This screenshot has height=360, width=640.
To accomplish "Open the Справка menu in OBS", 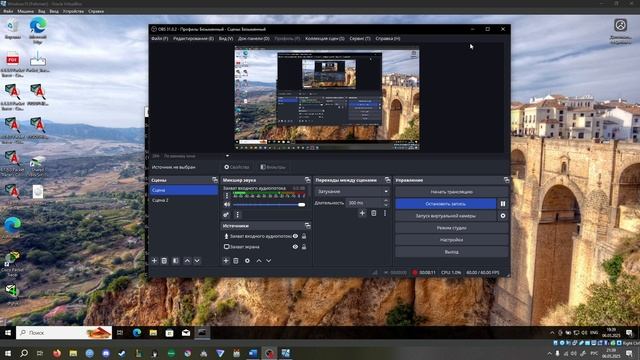I will (388, 38).
